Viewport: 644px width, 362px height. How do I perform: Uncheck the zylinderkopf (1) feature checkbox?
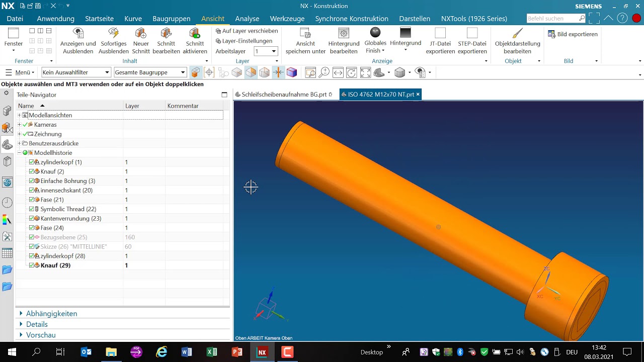click(32, 162)
